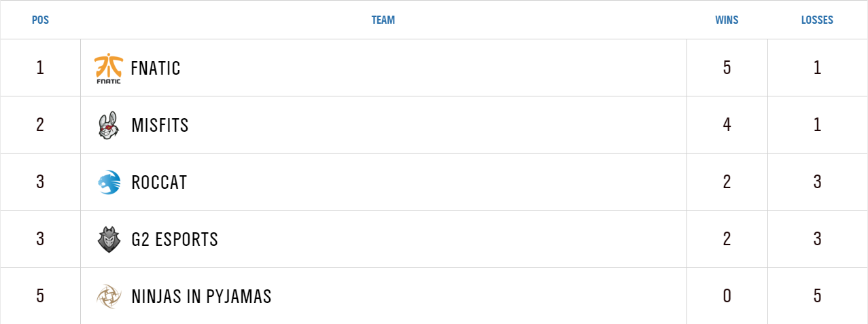The height and width of the screenshot is (324, 868).
Task: Click the G2 Esports logo
Action: 108,240
